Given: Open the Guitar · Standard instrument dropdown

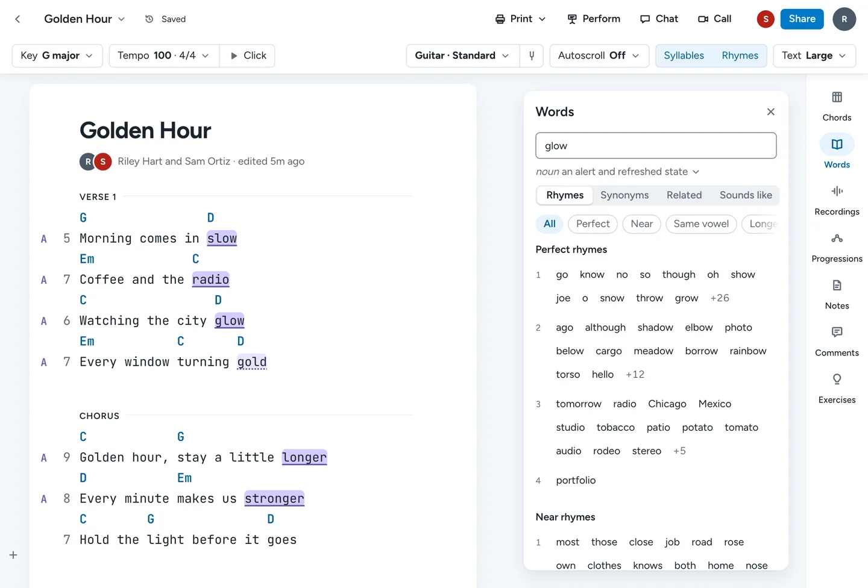Looking at the screenshot, I should point(462,55).
